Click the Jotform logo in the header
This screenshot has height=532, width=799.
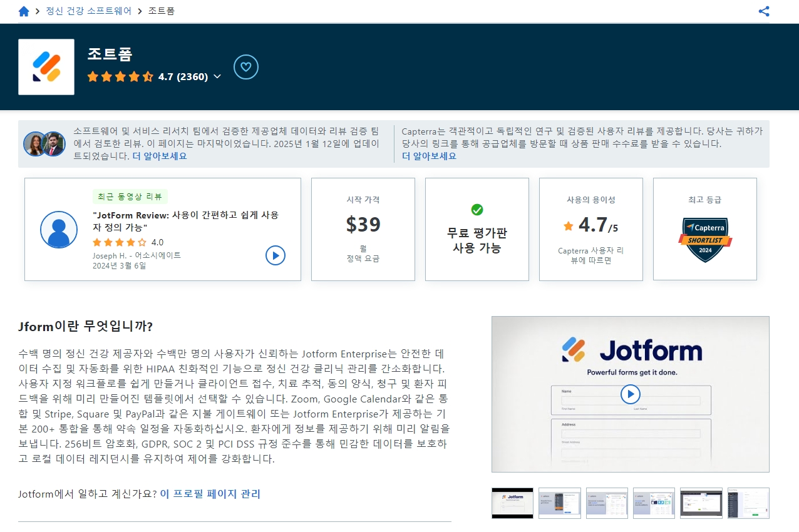pyautogui.click(x=46, y=67)
